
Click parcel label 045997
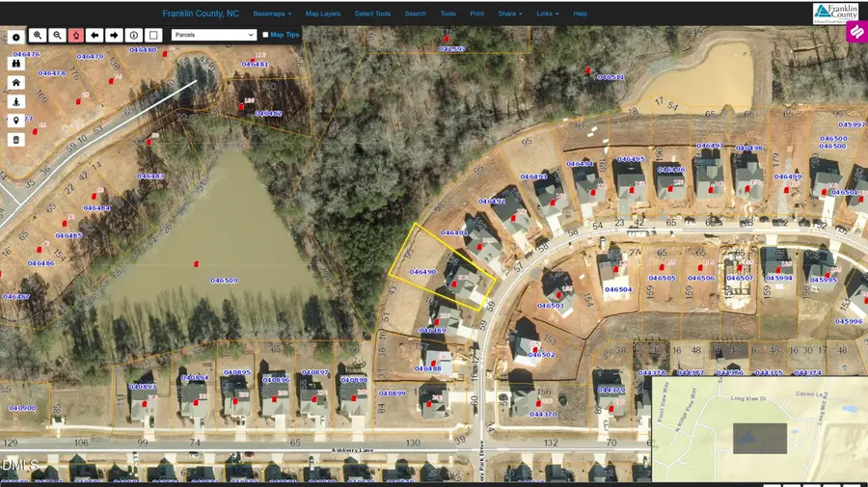[852, 124]
